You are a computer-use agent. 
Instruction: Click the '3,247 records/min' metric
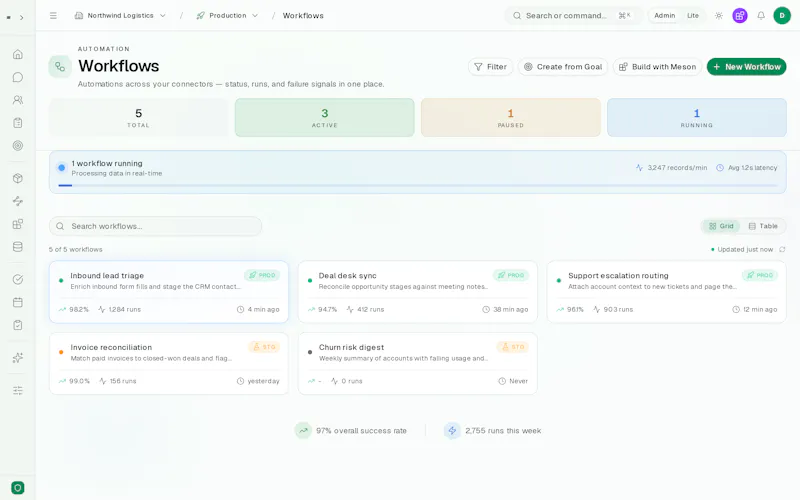pos(671,167)
